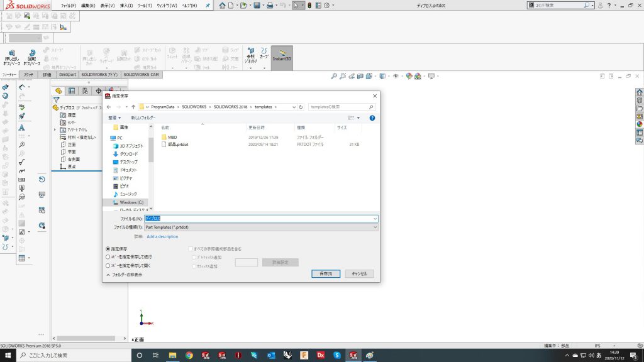
Task: Check すべての参照構成部品を含む checkbox
Action: point(191,249)
